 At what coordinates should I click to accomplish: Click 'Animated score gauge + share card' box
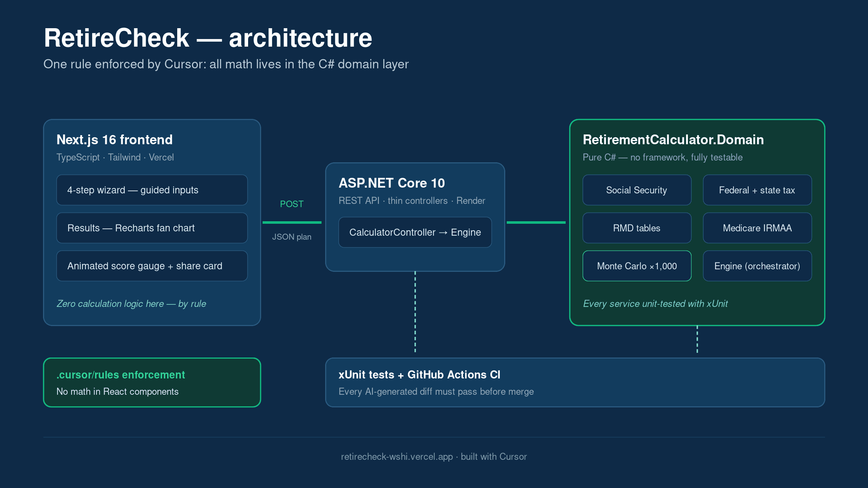[x=152, y=266]
